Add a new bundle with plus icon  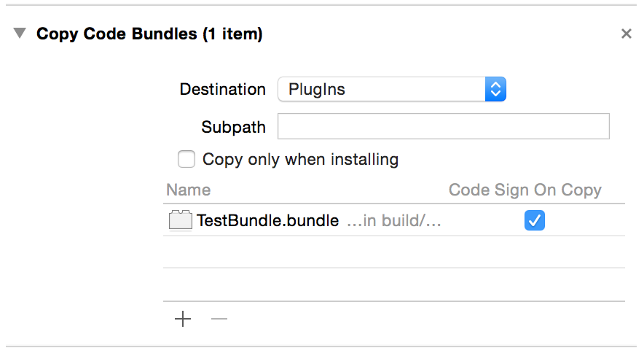point(183,319)
